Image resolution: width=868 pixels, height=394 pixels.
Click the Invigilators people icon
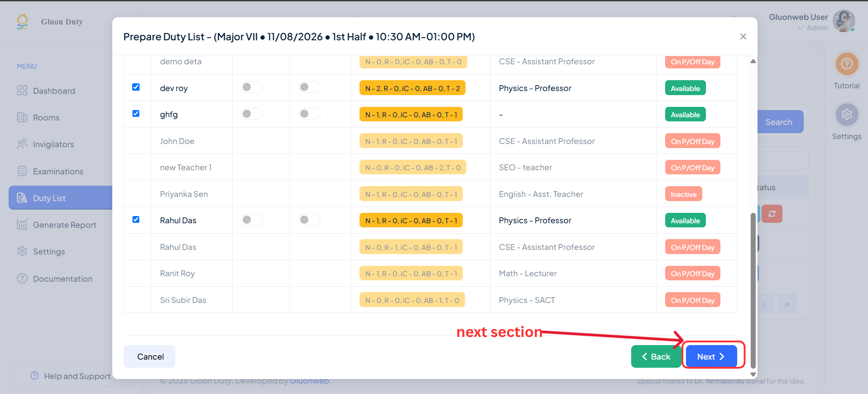click(x=22, y=144)
